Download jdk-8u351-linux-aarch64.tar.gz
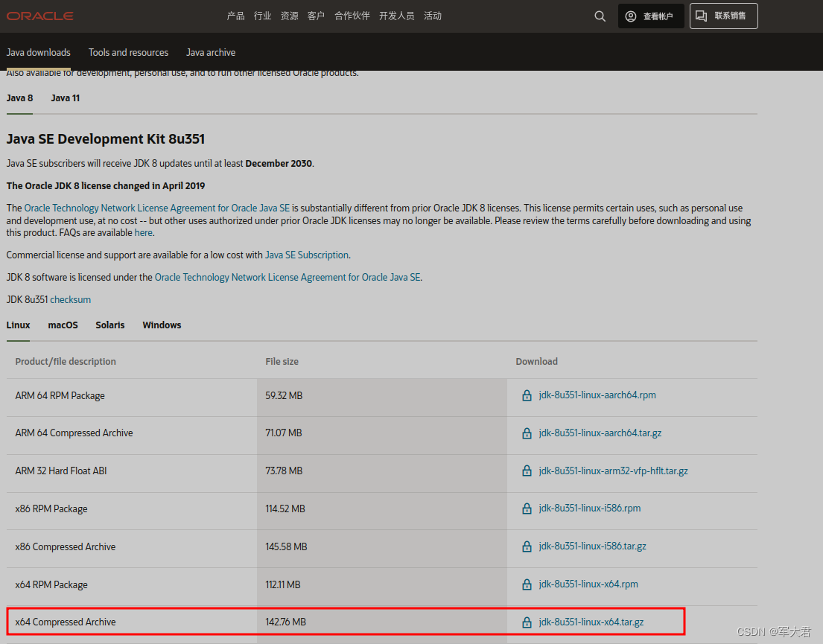 pos(600,433)
